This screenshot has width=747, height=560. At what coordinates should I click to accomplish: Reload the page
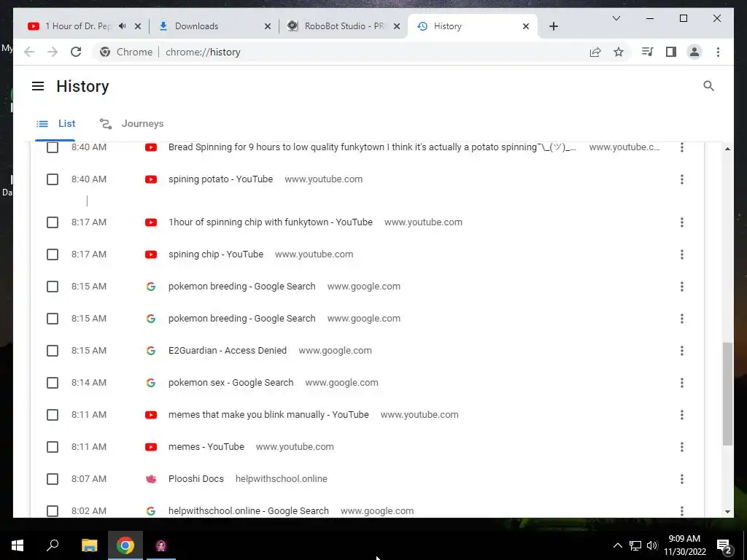(x=76, y=52)
